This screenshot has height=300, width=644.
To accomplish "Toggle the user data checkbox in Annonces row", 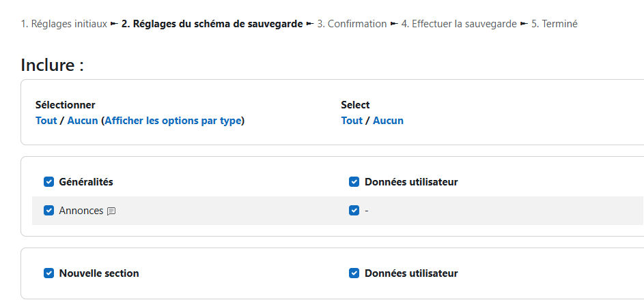I will [354, 210].
